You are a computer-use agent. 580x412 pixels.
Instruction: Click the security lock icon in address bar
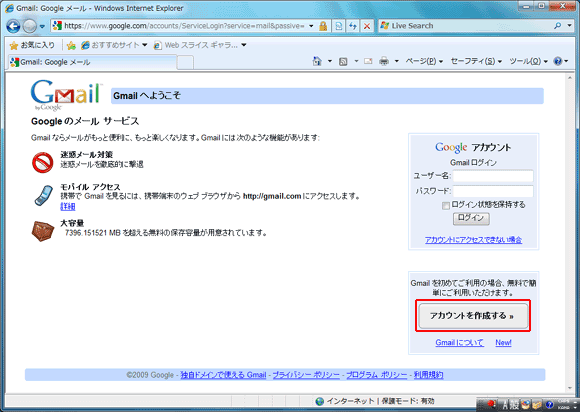323,26
